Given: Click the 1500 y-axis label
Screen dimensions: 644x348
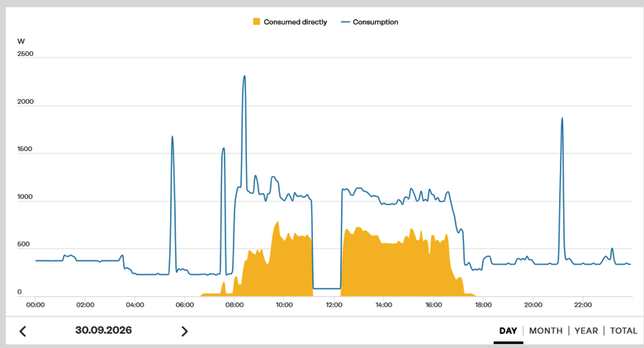Looking at the screenshot, I should tap(25, 149).
